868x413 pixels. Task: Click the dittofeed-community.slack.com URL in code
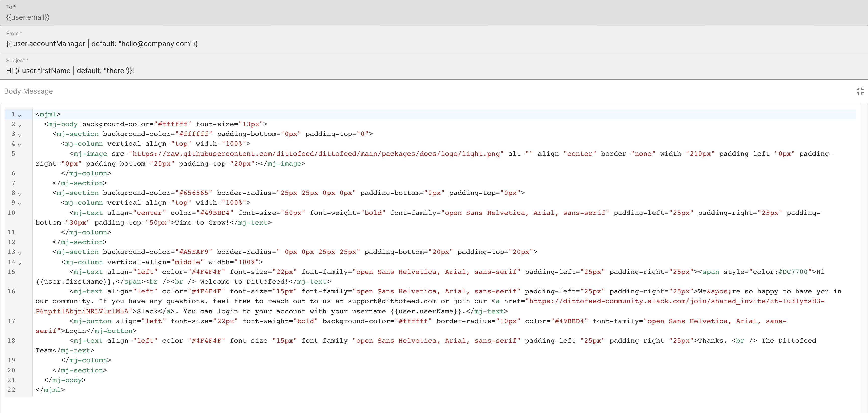tap(430, 306)
